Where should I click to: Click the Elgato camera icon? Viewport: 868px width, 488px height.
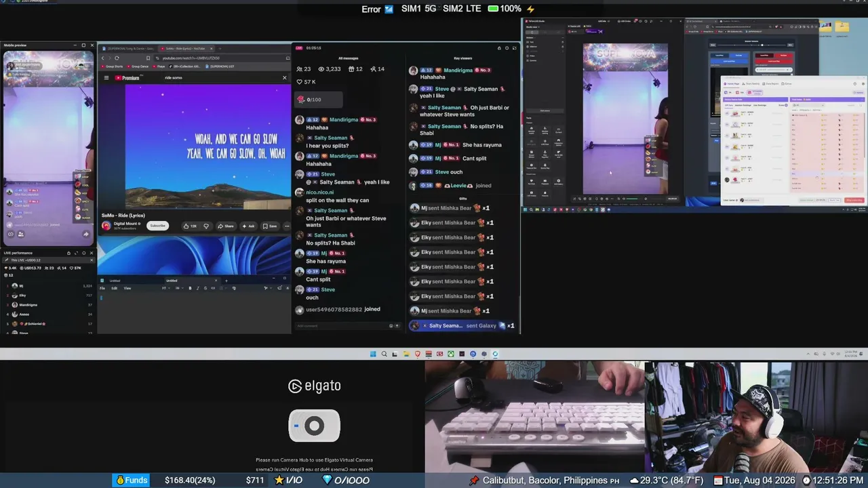[x=314, y=426]
